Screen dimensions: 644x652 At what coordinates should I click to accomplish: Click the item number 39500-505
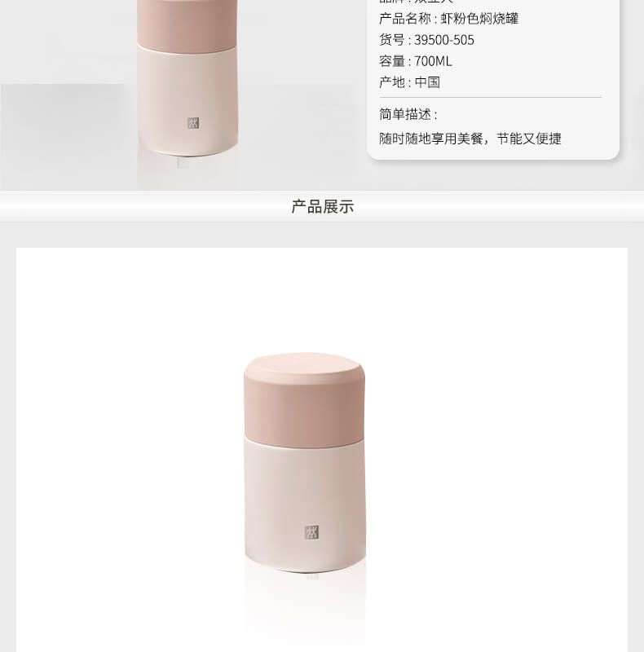tap(444, 40)
